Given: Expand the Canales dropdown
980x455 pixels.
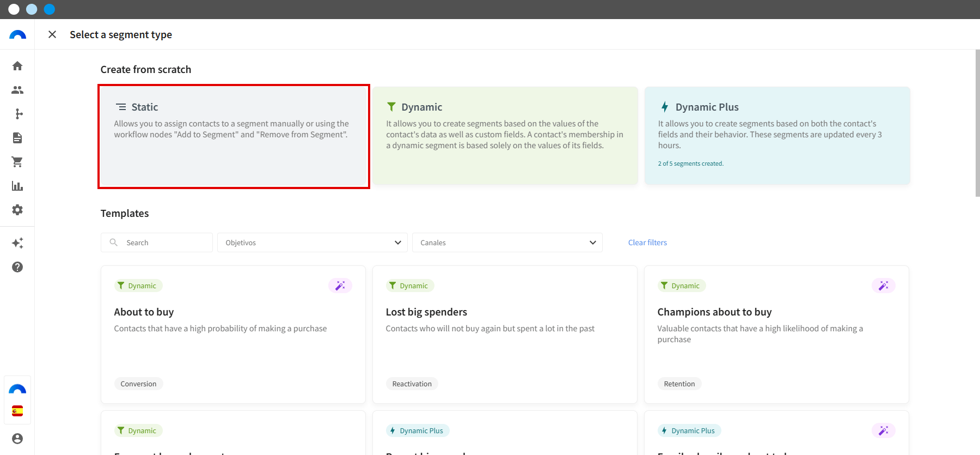Looking at the screenshot, I should click(x=507, y=242).
